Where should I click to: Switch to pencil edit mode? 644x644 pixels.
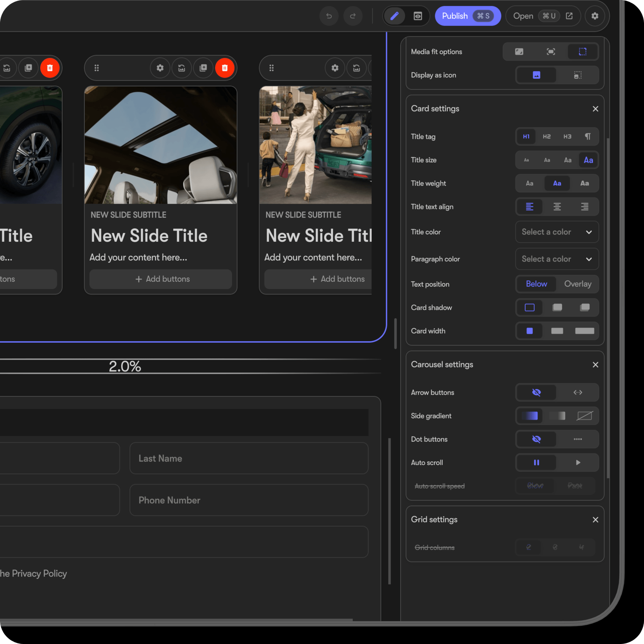[x=394, y=16]
